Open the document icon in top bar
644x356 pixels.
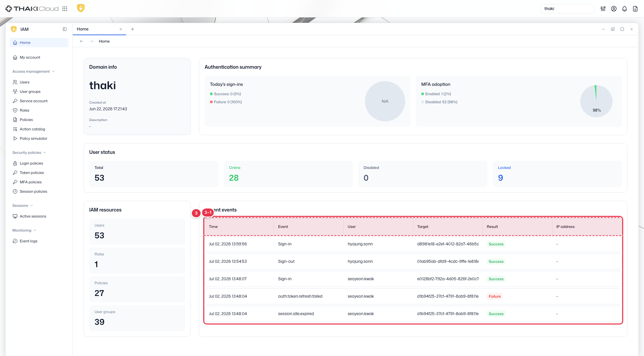tap(635, 9)
